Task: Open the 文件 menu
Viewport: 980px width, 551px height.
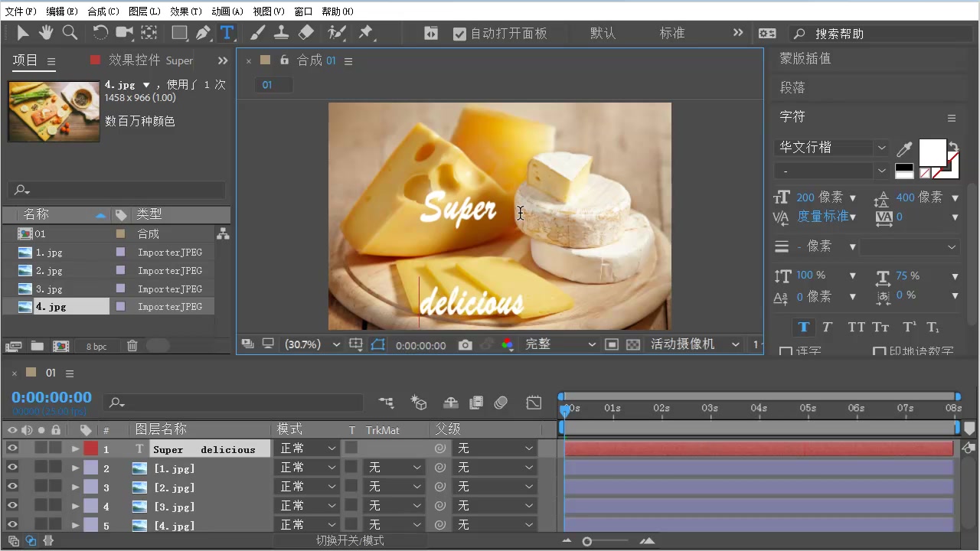Action: [x=21, y=11]
